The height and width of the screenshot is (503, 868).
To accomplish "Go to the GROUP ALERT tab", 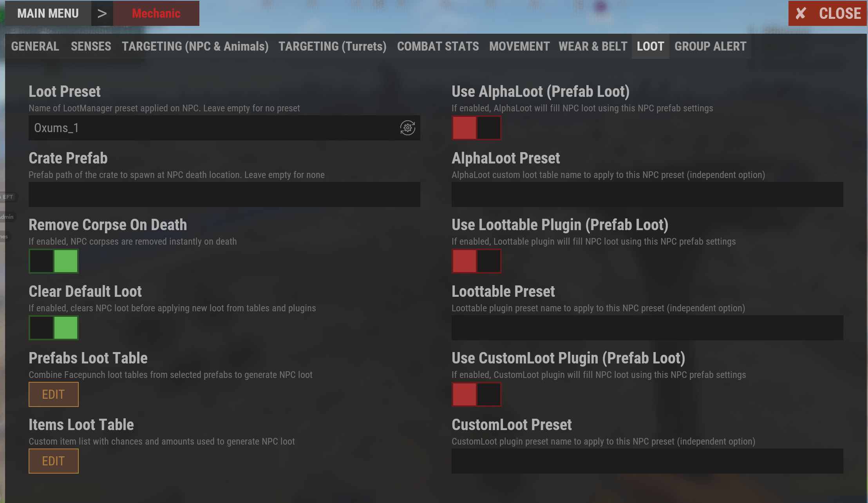I will (x=711, y=46).
